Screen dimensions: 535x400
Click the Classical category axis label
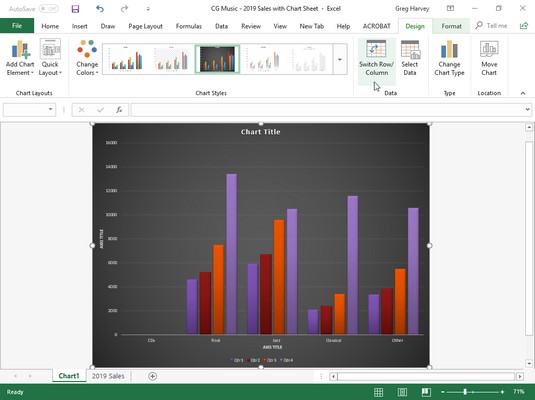pos(333,340)
